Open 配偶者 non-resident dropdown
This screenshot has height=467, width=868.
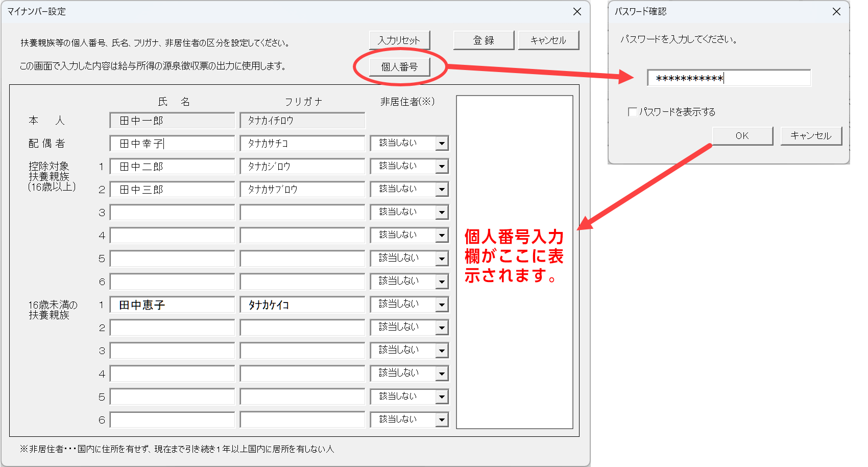(442, 144)
